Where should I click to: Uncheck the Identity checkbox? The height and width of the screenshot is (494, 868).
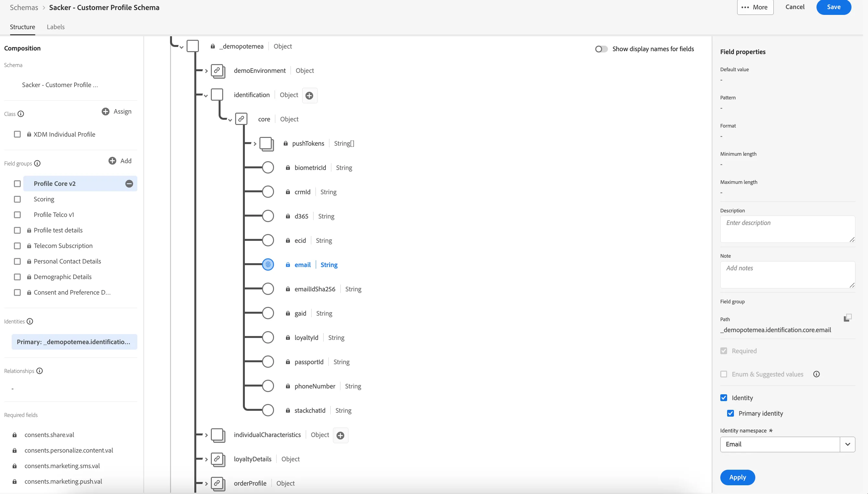[724, 398]
